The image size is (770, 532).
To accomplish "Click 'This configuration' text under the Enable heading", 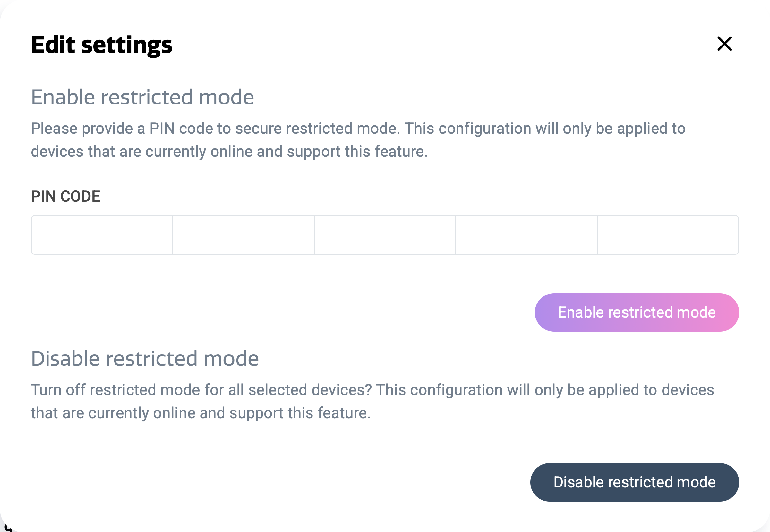I will coord(468,129).
